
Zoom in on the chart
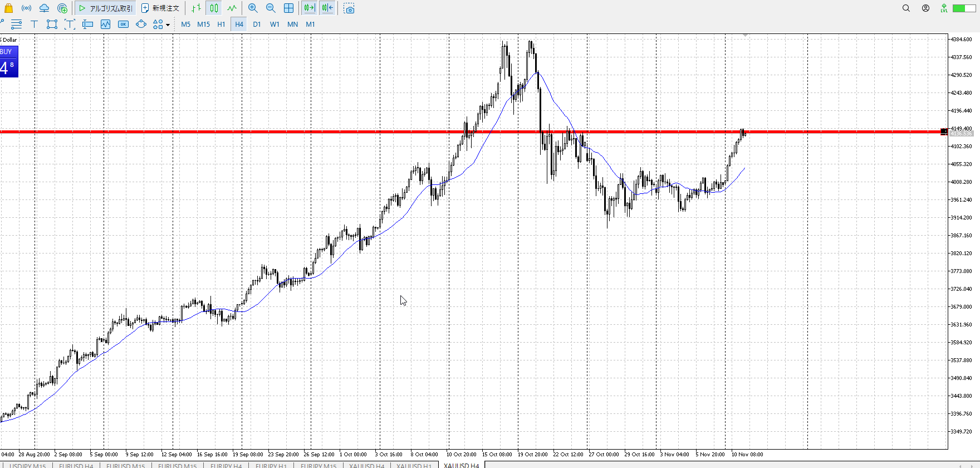coord(253,8)
